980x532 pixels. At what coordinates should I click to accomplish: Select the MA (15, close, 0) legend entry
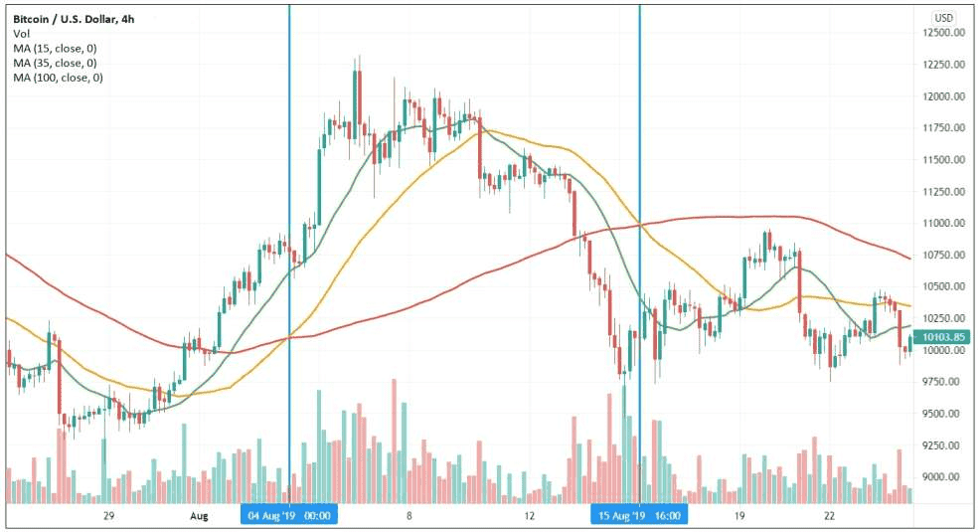point(56,48)
